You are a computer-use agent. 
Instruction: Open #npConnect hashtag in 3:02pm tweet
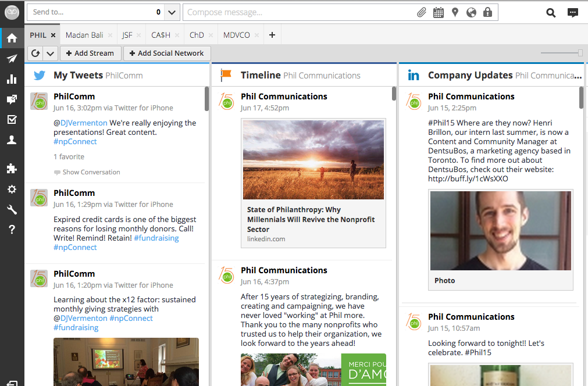pyautogui.click(x=75, y=142)
